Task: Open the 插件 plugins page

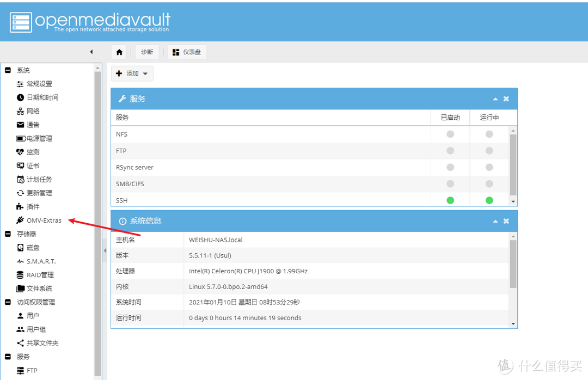Action: click(x=33, y=207)
